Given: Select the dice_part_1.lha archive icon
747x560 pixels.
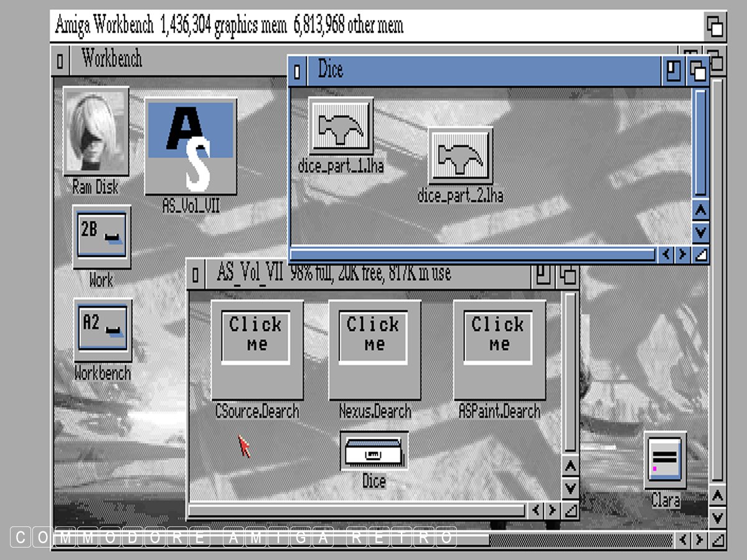Looking at the screenshot, I should 341,126.
